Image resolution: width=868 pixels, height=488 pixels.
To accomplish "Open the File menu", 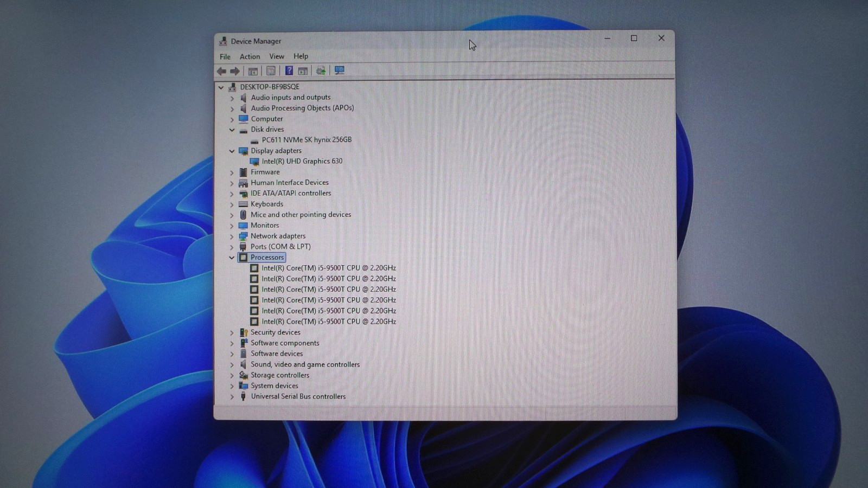I will tap(225, 56).
